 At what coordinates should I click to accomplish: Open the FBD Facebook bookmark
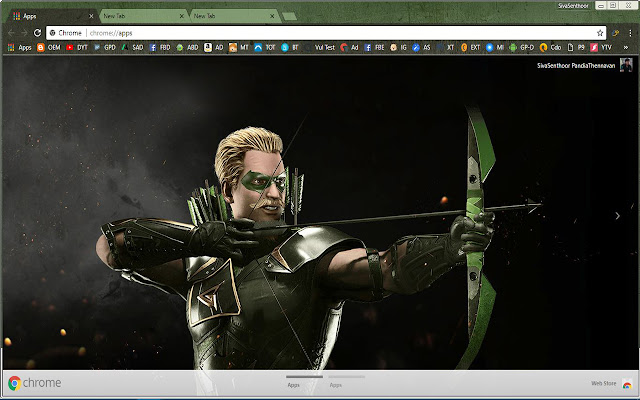[x=160, y=47]
